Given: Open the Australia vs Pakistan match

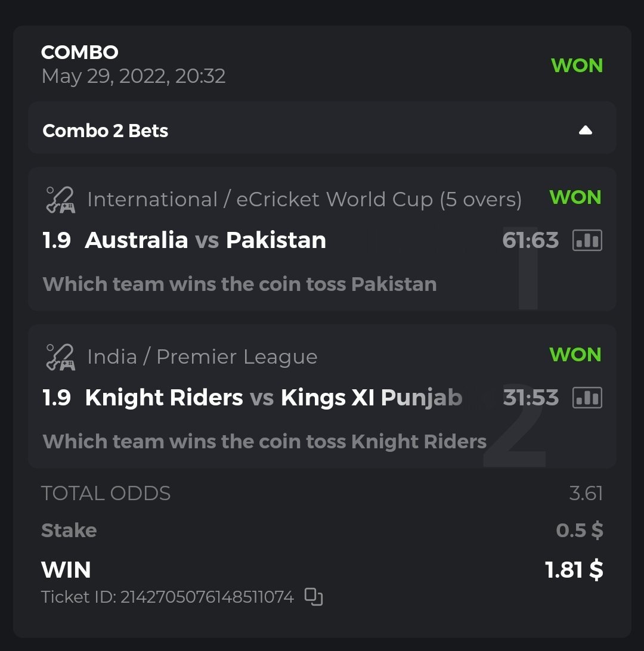Looking at the screenshot, I should tap(205, 240).
